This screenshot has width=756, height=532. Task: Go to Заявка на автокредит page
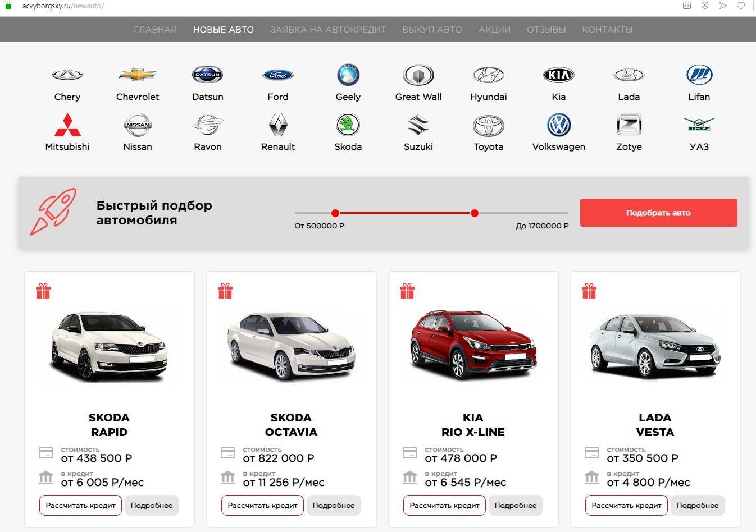click(328, 30)
